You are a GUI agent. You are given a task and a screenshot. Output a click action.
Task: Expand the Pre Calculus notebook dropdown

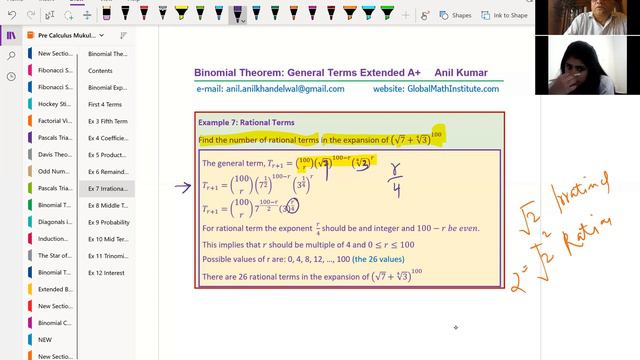102,36
